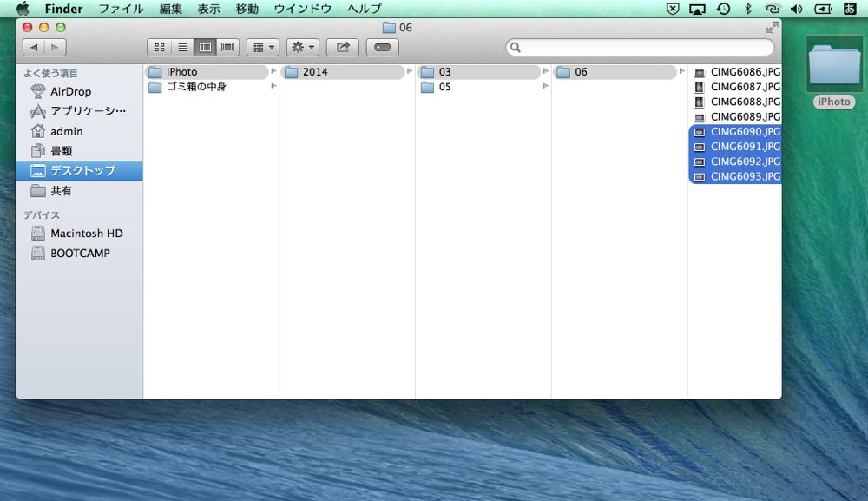Click the edit tags button
The image size is (868, 501).
[x=383, y=48]
